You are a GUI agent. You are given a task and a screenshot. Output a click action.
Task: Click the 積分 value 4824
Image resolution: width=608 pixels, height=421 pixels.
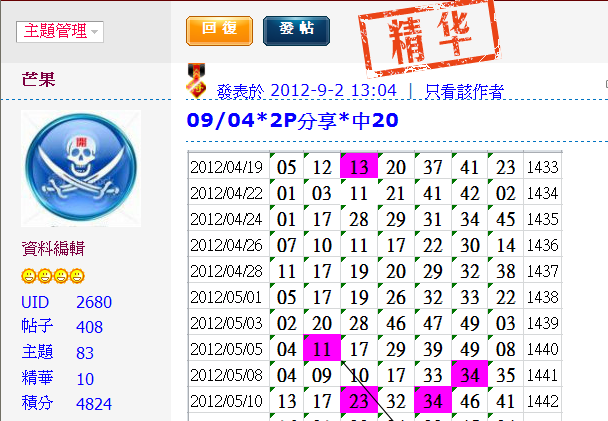pyautogui.click(x=93, y=404)
